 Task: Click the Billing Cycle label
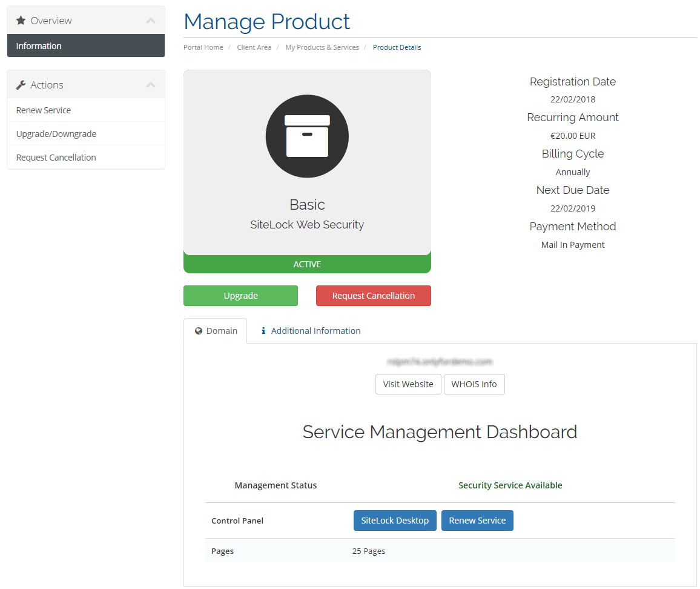pyautogui.click(x=573, y=154)
